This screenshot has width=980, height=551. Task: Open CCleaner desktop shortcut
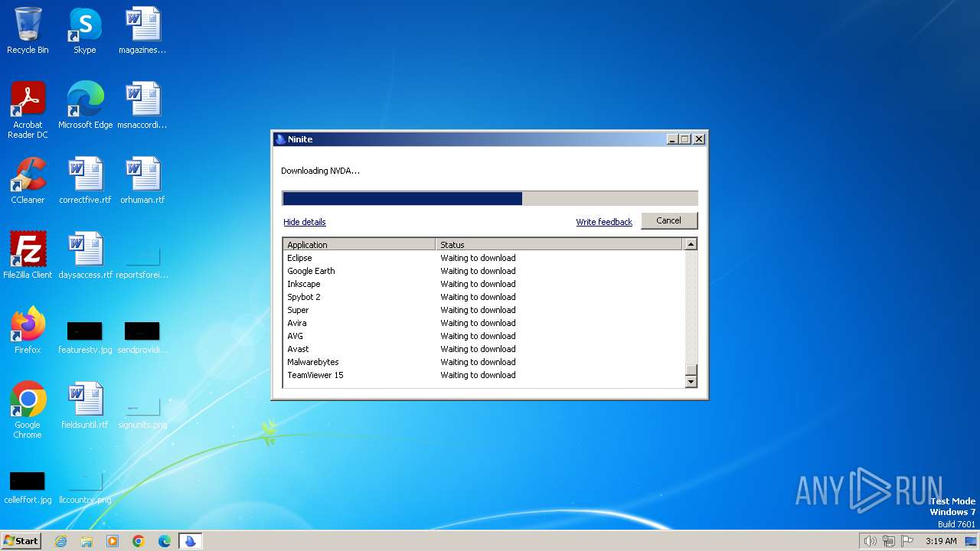28,181
